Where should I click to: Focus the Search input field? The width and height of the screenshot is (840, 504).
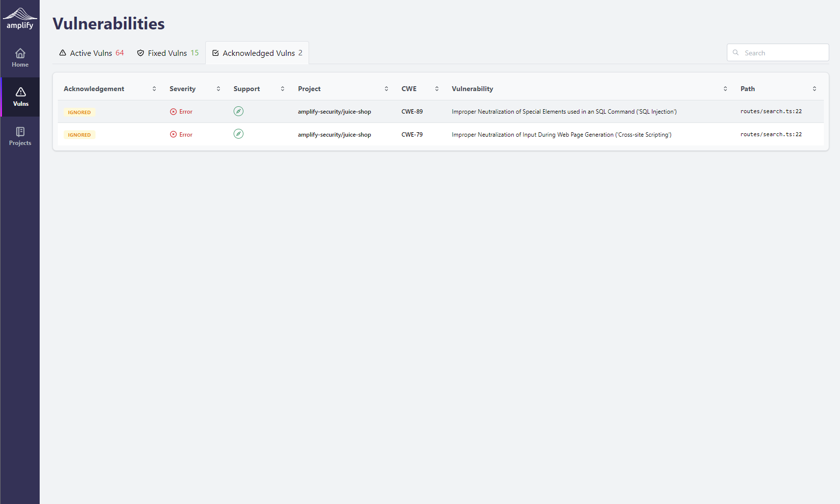[x=778, y=52]
